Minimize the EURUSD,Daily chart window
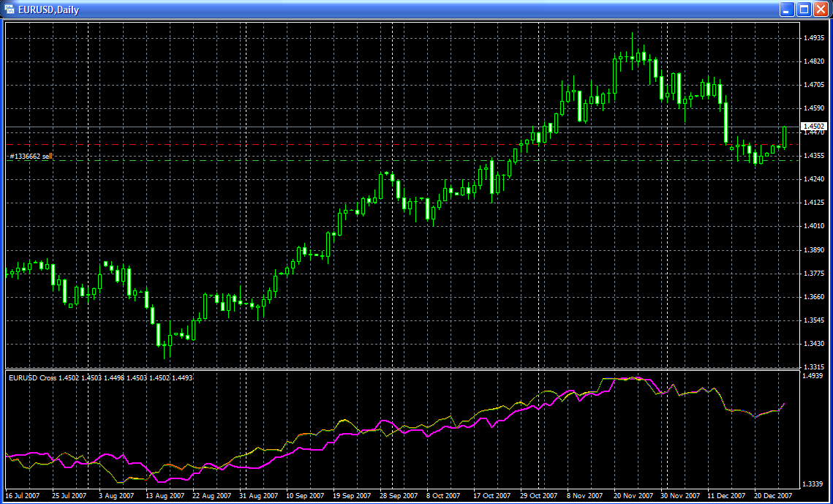The image size is (833, 504). [787, 10]
